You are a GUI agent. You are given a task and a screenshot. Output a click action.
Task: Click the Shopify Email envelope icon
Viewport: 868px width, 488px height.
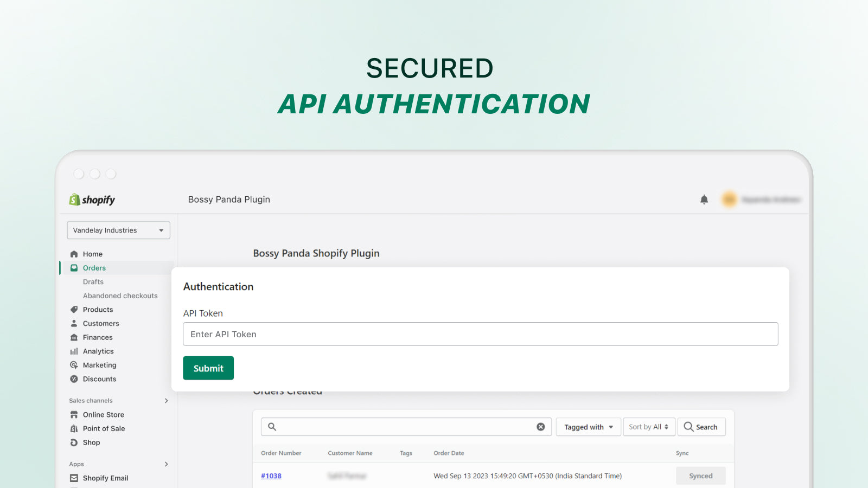click(x=74, y=478)
